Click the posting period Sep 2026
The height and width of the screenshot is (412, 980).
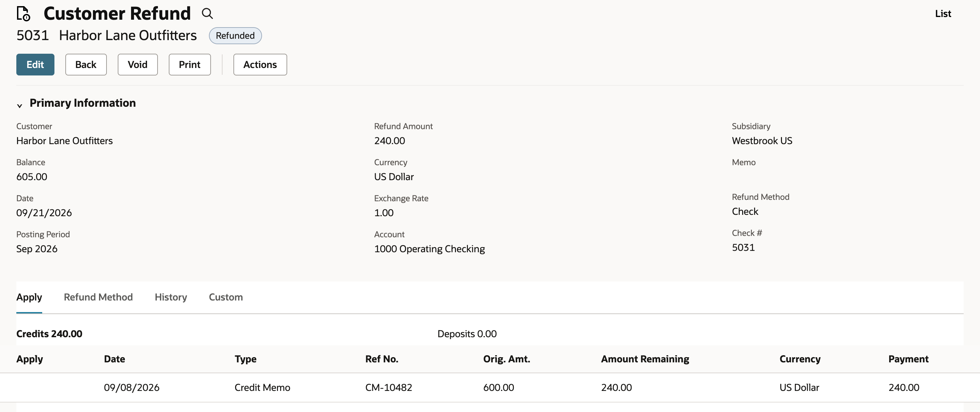click(x=37, y=249)
